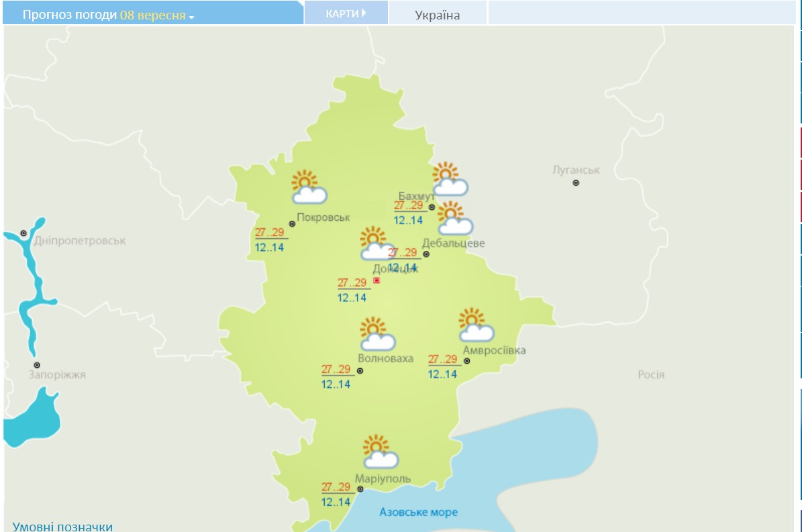Open the Умовні позначки legend link
This screenshot has height=532, width=802.
click(62, 526)
